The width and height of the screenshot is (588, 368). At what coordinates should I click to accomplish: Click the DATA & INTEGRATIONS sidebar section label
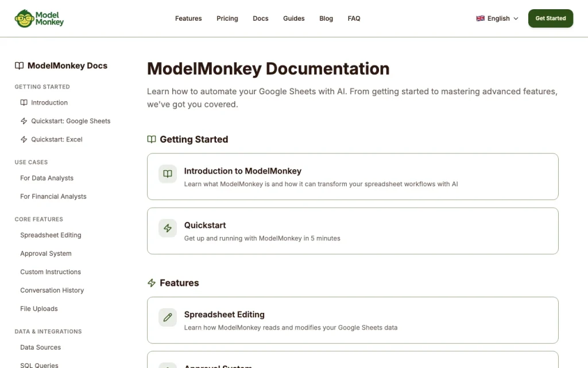click(48, 332)
